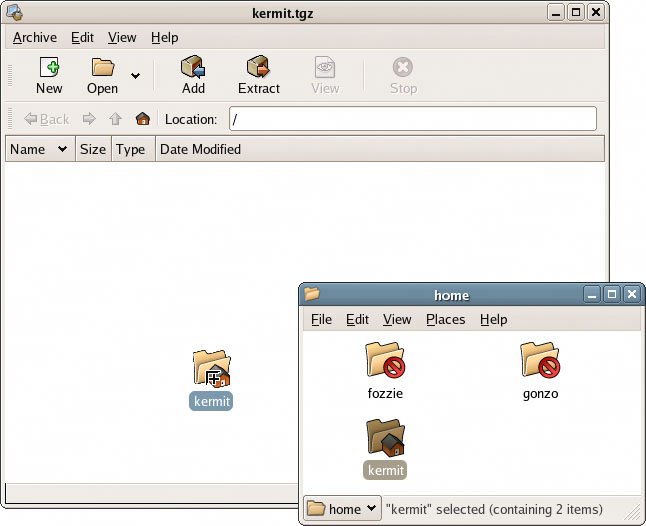Open the home path dropdown in status bar
Image resolution: width=646 pixels, height=526 pixels.
(x=343, y=509)
